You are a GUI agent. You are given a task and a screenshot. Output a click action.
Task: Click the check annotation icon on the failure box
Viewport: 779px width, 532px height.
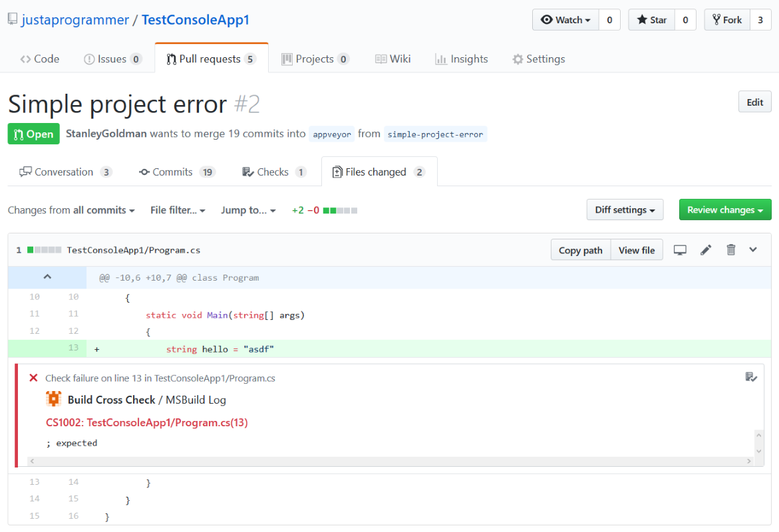point(750,377)
